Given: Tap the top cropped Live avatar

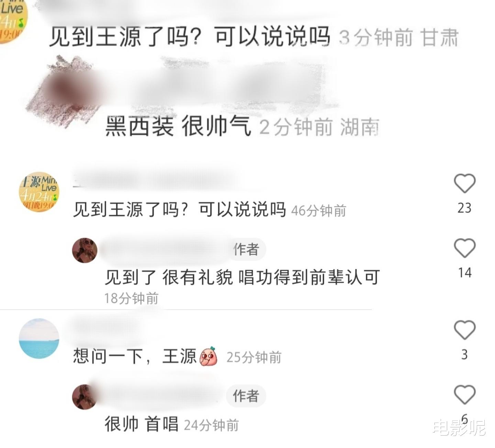Looking at the screenshot, I should [13, 21].
